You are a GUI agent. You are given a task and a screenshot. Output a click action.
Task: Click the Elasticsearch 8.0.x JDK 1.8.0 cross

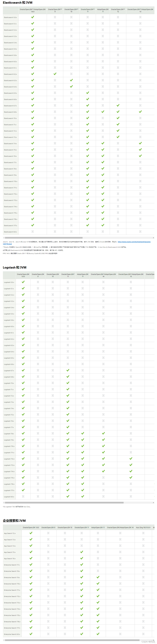tap(33, 232)
